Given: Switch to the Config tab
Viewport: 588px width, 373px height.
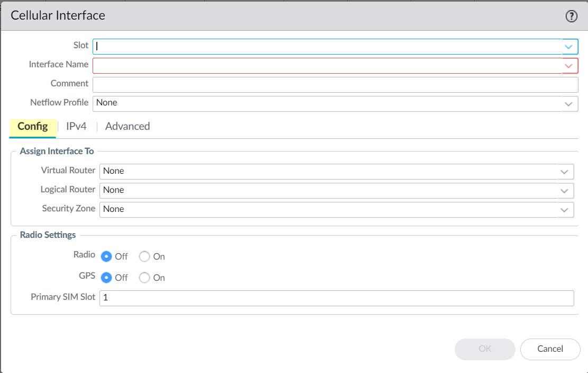Looking at the screenshot, I should 33,127.
